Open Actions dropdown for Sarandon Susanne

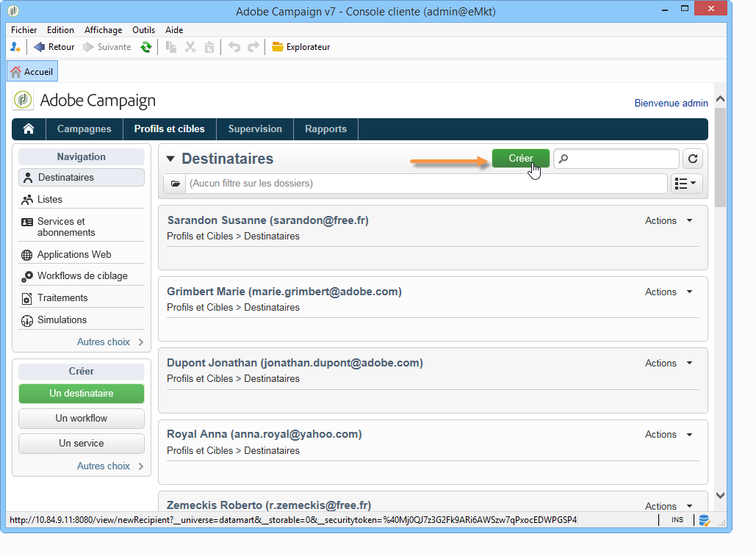click(669, 220)
